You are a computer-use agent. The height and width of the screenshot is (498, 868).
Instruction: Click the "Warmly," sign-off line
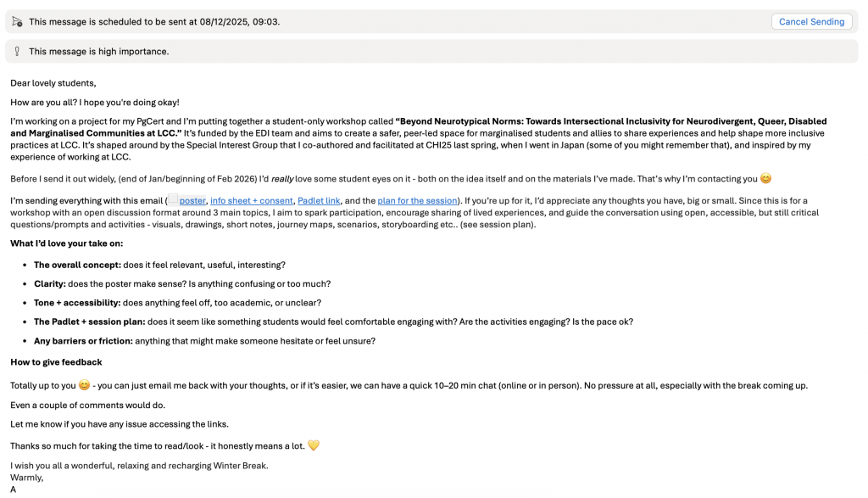[27, 478]
